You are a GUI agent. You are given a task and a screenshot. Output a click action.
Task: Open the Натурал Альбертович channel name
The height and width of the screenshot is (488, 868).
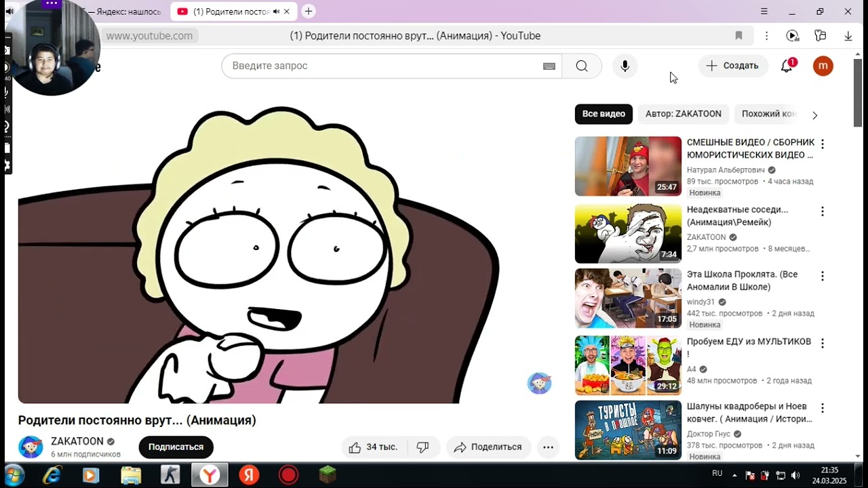pyautogui.click(x=726, y=170)
